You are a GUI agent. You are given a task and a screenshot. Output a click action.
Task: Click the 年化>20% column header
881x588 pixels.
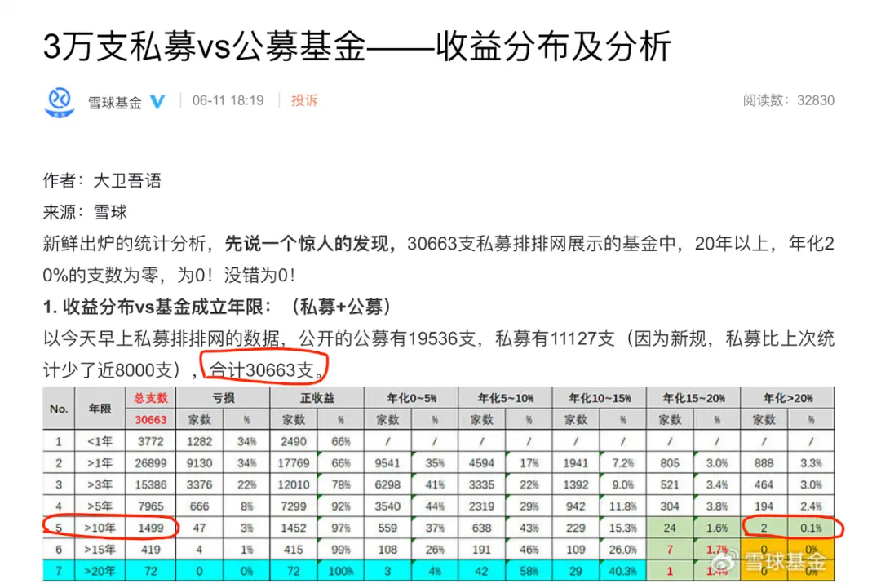(x=787, y=398)
